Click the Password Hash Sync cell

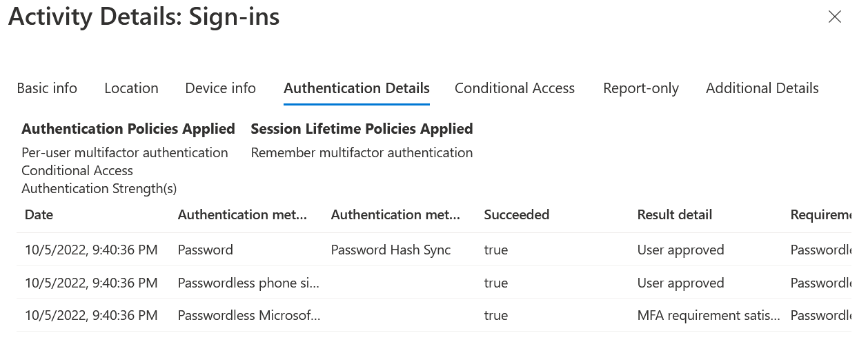tap(391, 250)
